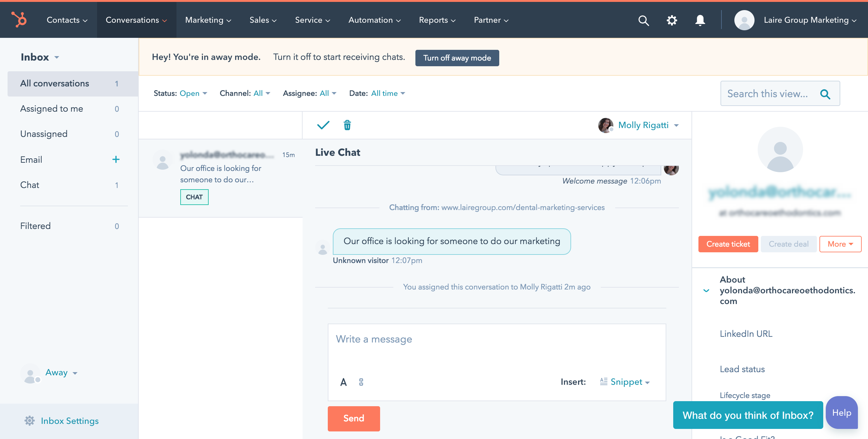The height and width of the screenshot is (439, 868).
Task: Open the Contacts menu
Action: point(67,20)
